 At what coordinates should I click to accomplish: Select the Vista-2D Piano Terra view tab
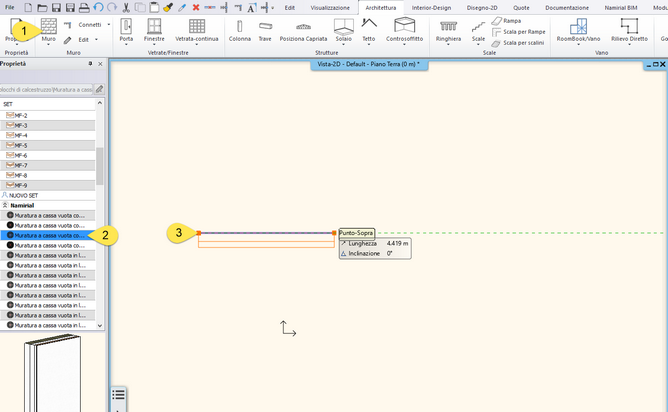point(369,64)
